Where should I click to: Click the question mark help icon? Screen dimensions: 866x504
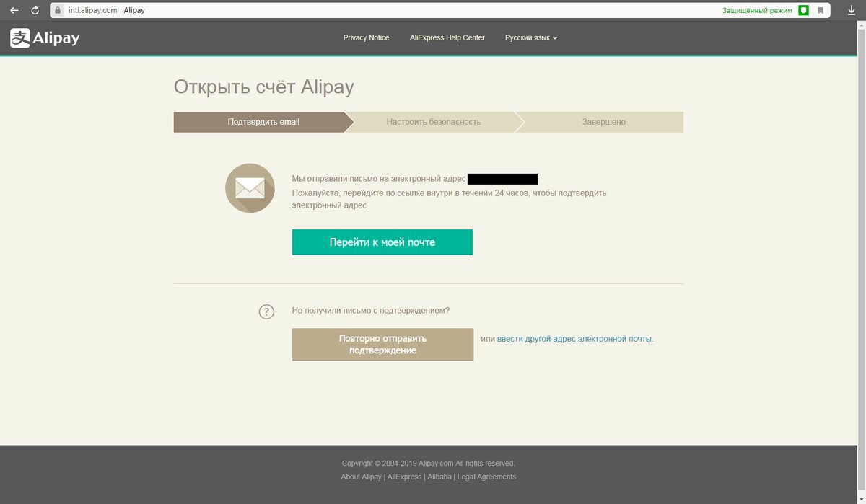(266, 311)
